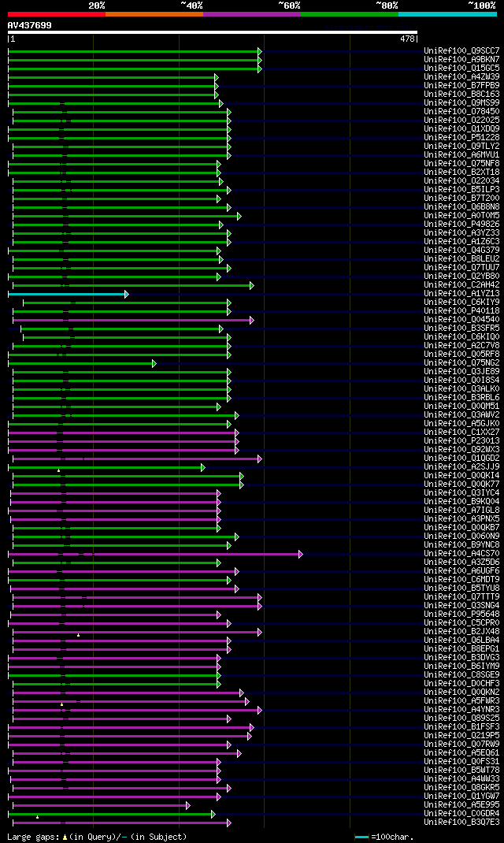Image resolution: width=504 pixels, height=843 pixels.
Task: Select the UniRef100_O78450 label
Action: point(461,112)
